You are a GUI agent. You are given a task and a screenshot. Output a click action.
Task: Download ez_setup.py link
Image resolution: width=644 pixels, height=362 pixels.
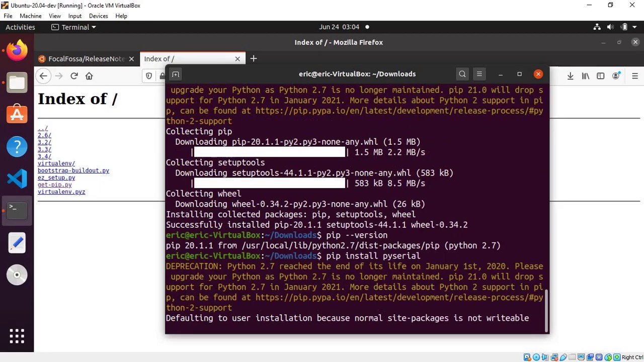pos(56,177)
